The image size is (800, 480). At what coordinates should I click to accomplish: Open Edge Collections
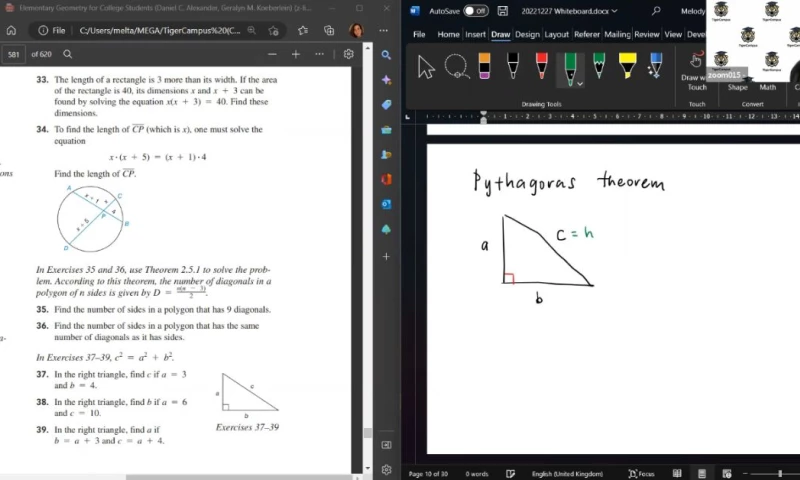click(329, 31)
